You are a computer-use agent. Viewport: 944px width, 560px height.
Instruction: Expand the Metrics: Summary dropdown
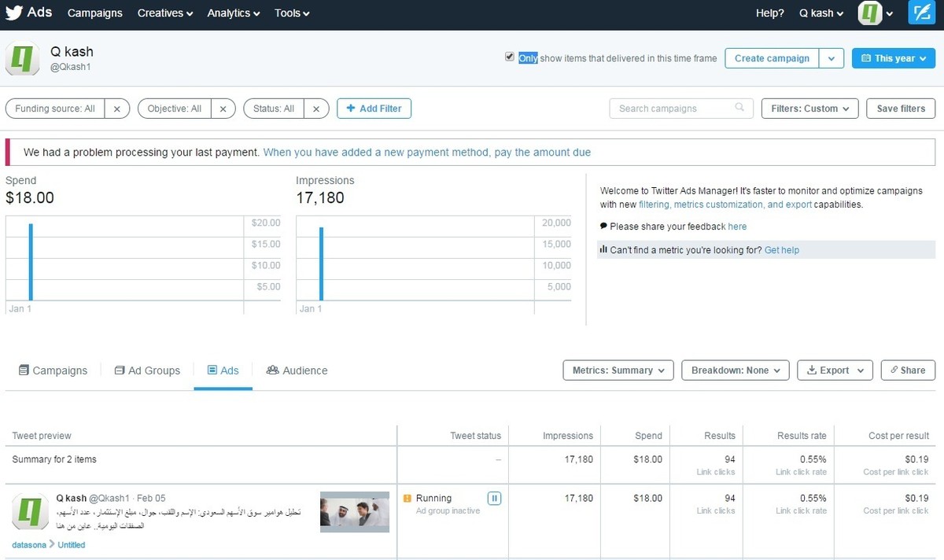click(618, 370)
